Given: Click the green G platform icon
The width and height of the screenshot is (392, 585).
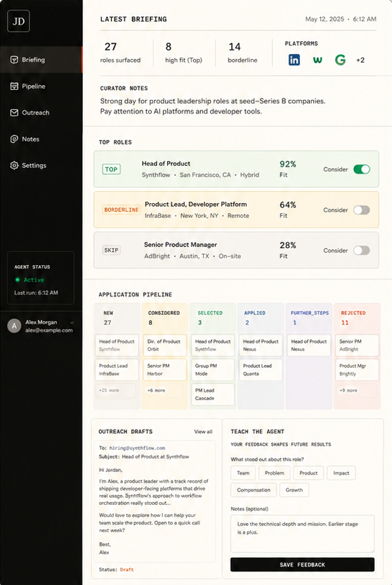Looking at the screenshot, I should 340,60.
